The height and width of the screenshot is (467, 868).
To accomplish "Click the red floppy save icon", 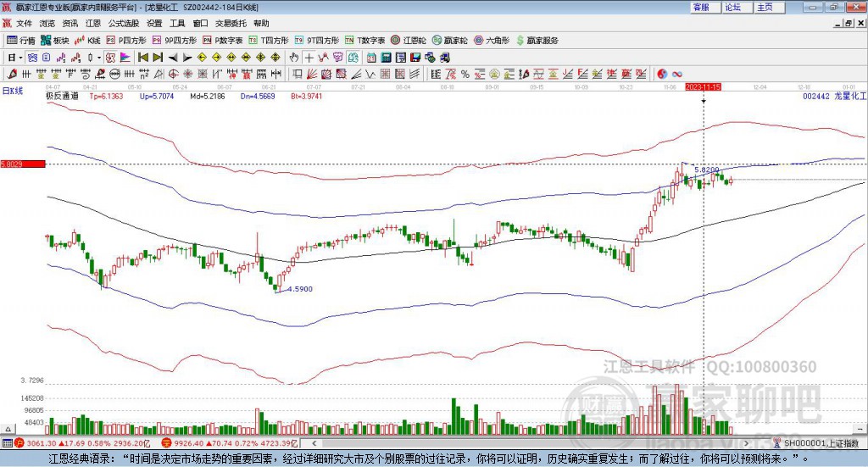I will point(415,58).
